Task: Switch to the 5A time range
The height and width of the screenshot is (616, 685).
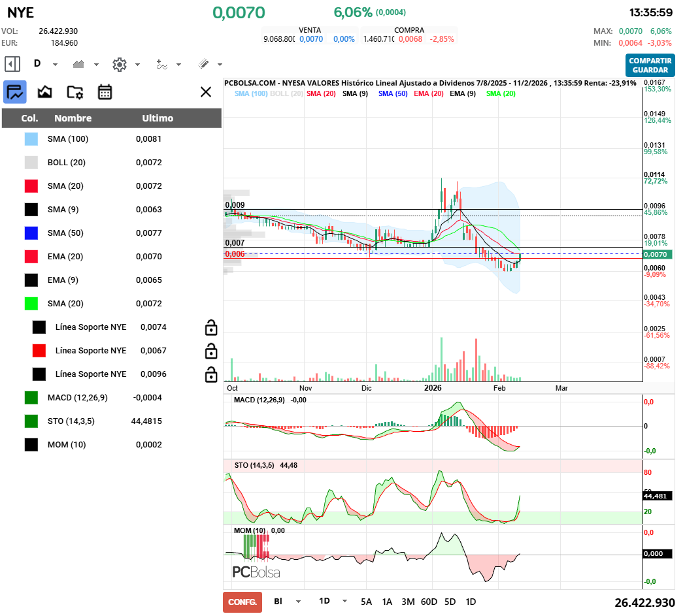Action: coord(366,602)
